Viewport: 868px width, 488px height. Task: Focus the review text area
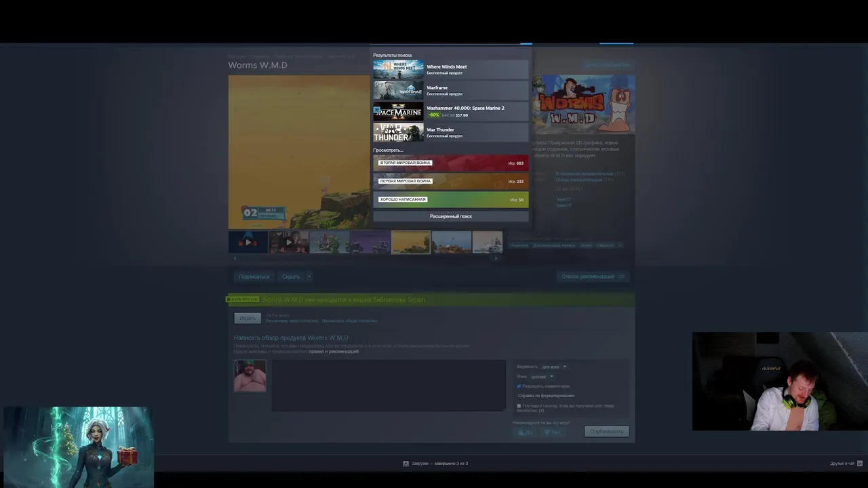pyautogui.click(x=389, y=385)
